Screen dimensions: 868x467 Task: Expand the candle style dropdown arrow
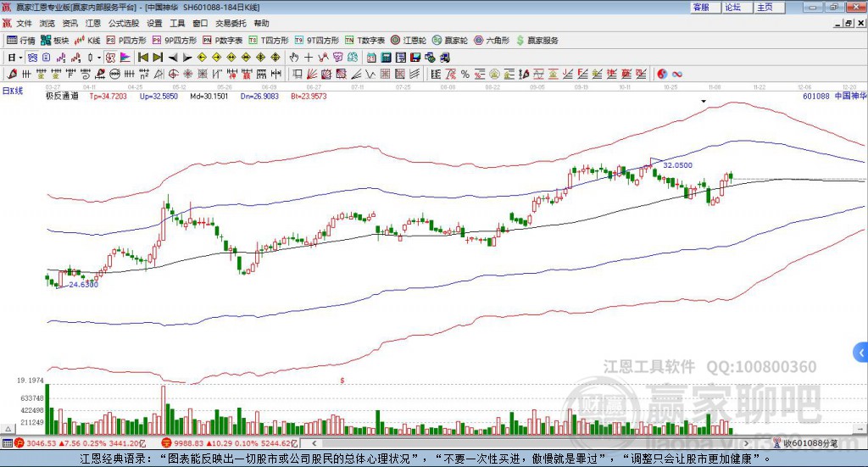pyautogui.click(x=99, y=58)
